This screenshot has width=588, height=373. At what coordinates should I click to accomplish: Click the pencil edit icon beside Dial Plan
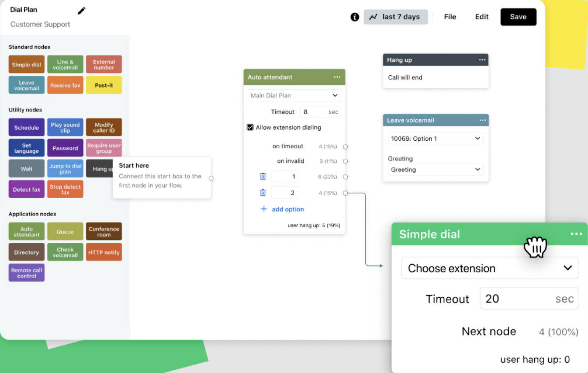pyautogui.click(x=81, y=11)
